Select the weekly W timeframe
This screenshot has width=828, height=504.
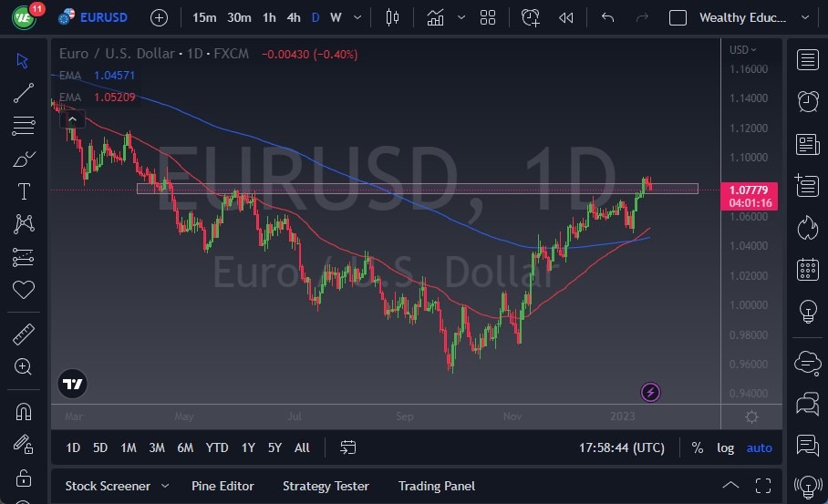pyautogui.click(x=336, y=17)
